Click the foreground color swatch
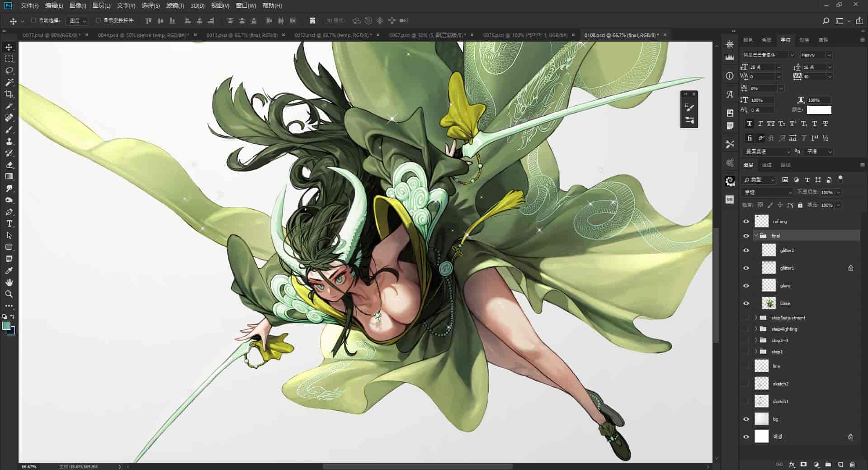 tap(6, 326)
